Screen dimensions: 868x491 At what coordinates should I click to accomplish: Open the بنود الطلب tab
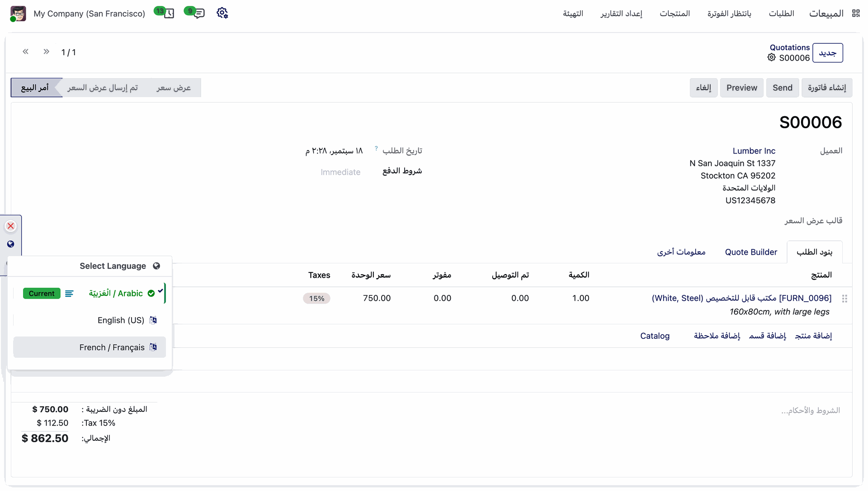[x=814, y=252]
